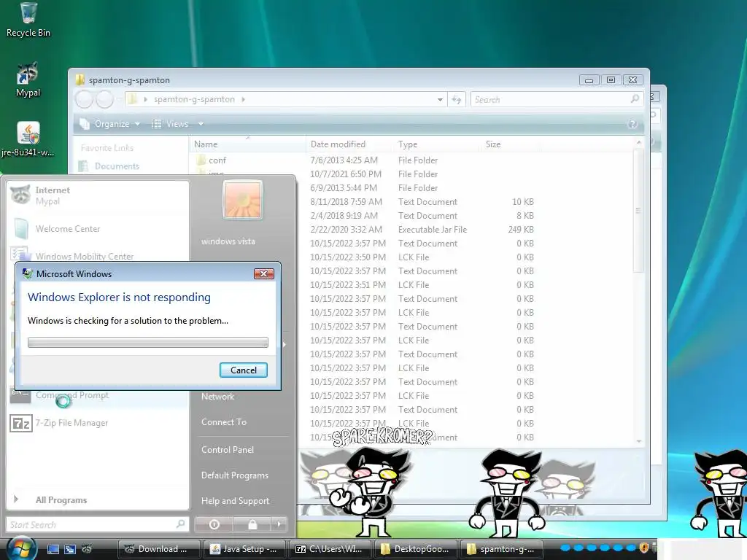Expand the address bar history dropdown
This screenshot has height=560, width=747.
pyautogui.click(x=440, y=99)
